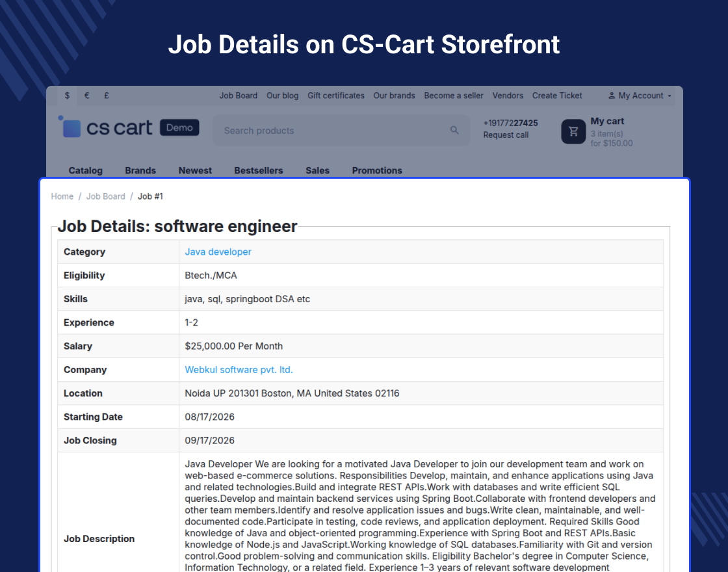Open the Java developer category link
The width and height of the screenshot is (728, 572).
click(218, 252)
